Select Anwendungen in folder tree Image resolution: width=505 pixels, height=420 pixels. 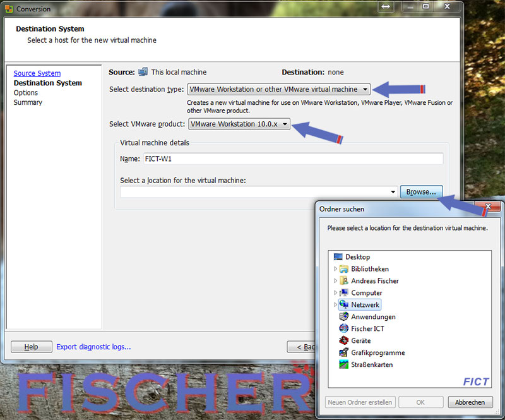(x=373, y=316)
